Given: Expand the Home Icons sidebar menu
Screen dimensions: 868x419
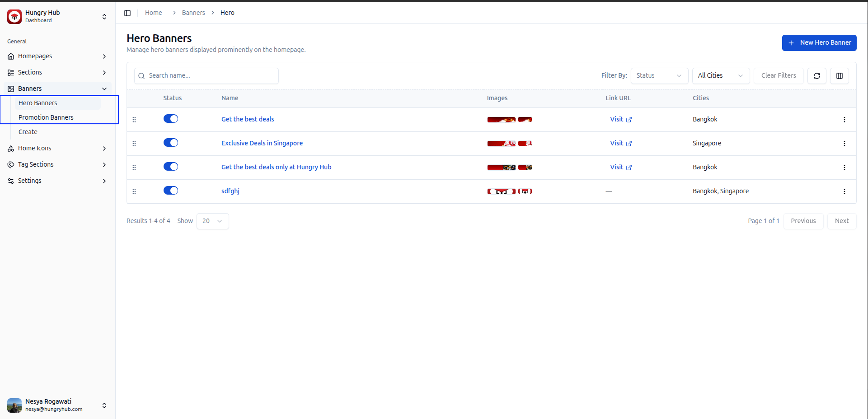Looking at the screenshot, I should [x=57, y=149].
